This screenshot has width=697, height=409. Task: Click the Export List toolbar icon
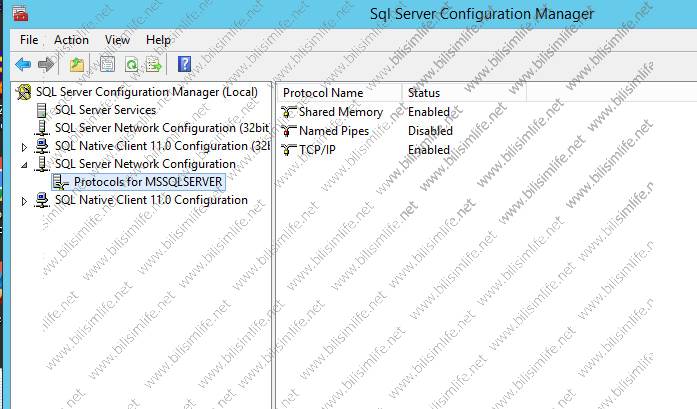[x=154, y=65]
